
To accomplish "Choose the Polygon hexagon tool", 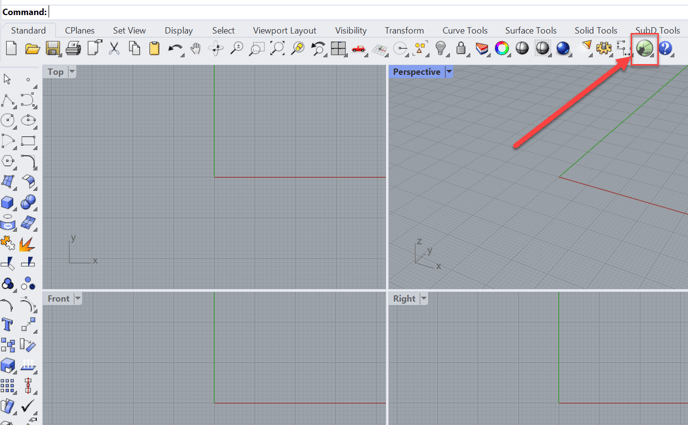I will (8, 161).
